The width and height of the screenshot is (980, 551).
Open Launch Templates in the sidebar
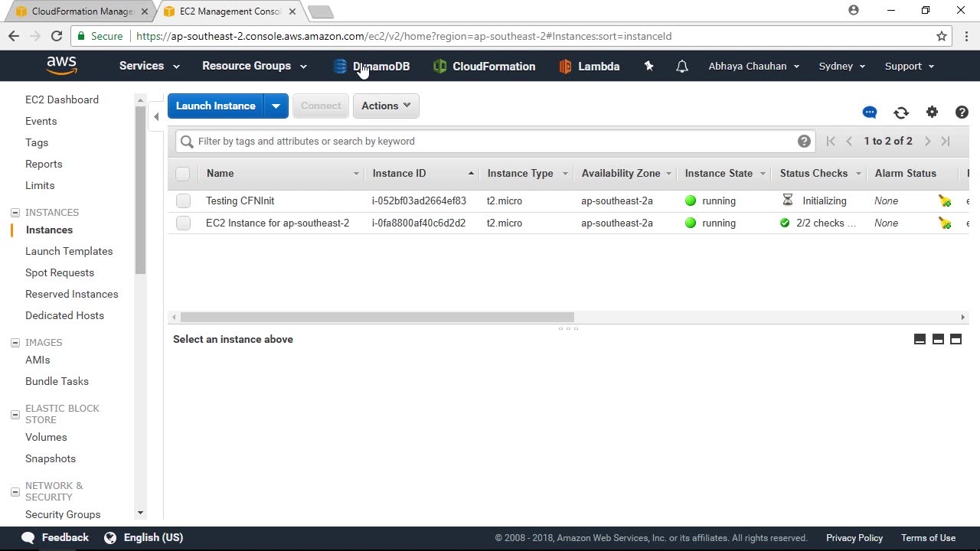click(69, 251)
